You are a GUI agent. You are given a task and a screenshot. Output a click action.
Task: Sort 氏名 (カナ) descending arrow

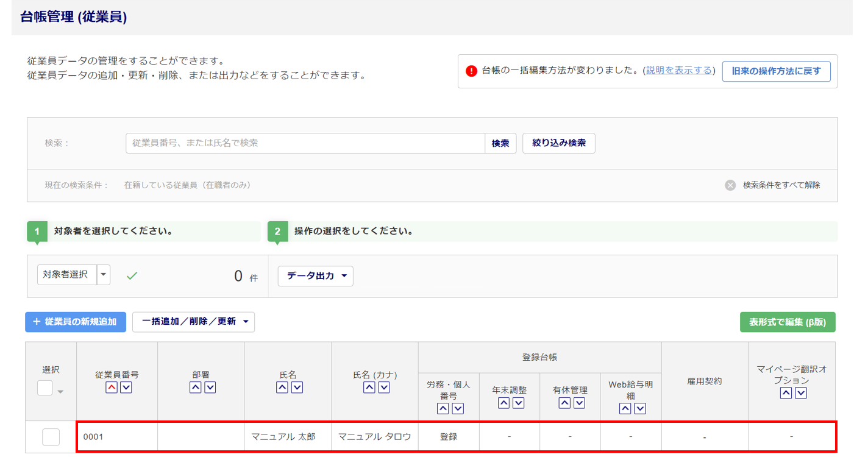pyautogui.click(x=383, y=388)
